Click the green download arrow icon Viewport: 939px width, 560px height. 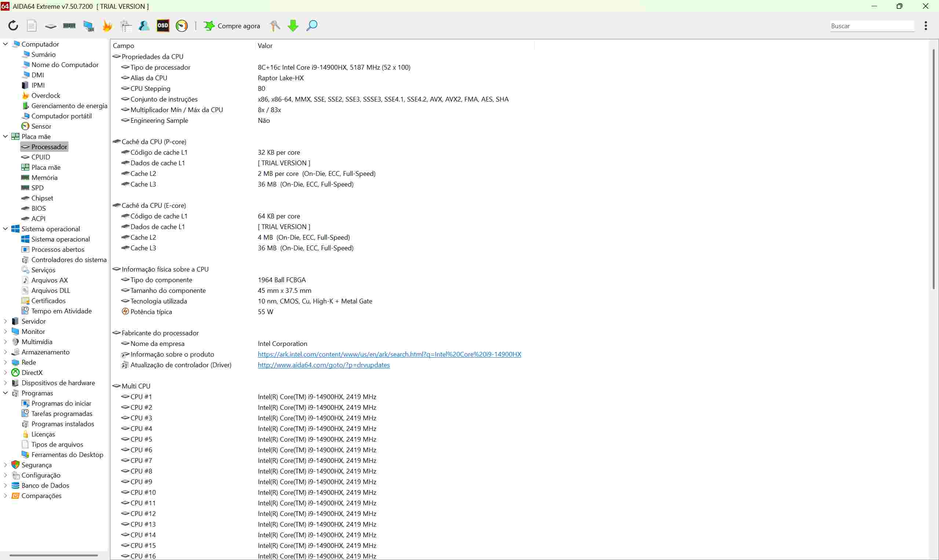click(x=293, y=26)
